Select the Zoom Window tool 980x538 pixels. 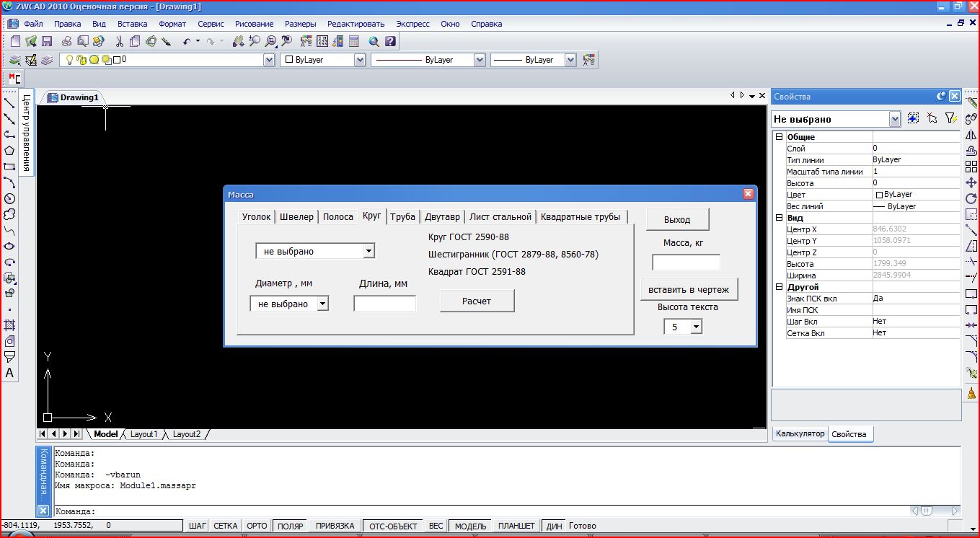[270, 42]
